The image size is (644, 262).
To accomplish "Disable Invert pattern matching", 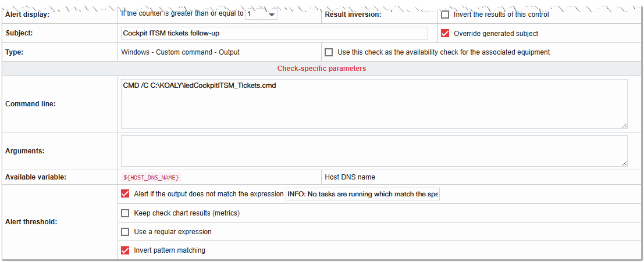I will [x=125, y=250].
